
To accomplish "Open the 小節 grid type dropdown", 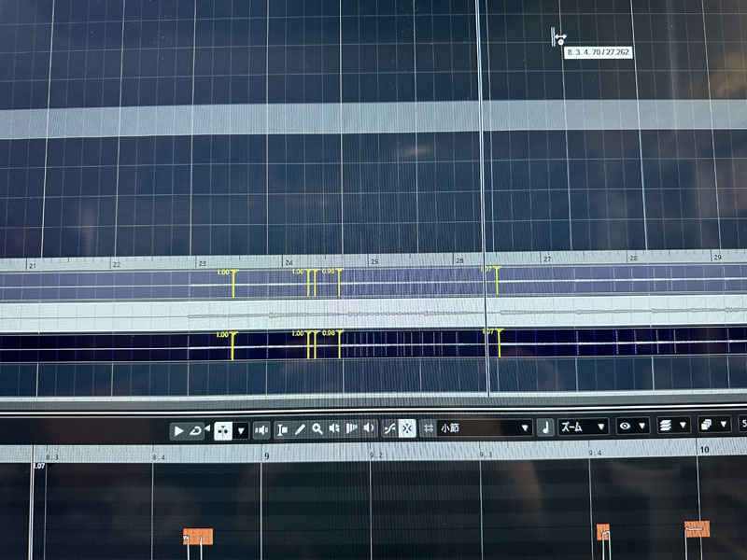I will pos(484,427).
